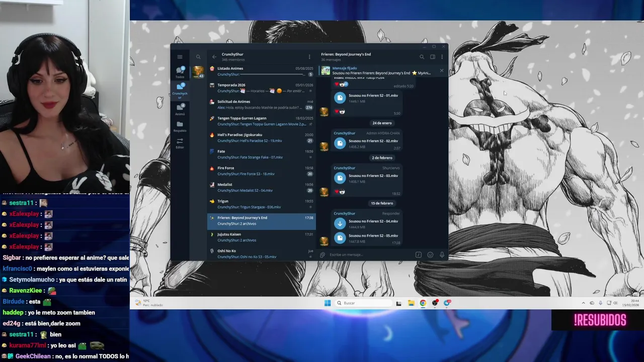
Task: Click the CrunchyShur sender name above S2 - 02.mkv
Action: [345, 133]
